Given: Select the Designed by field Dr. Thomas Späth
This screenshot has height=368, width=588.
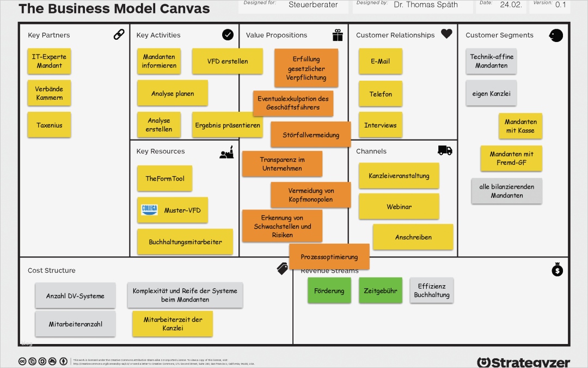Looking at the screenshot, I should tap(413, 5).
